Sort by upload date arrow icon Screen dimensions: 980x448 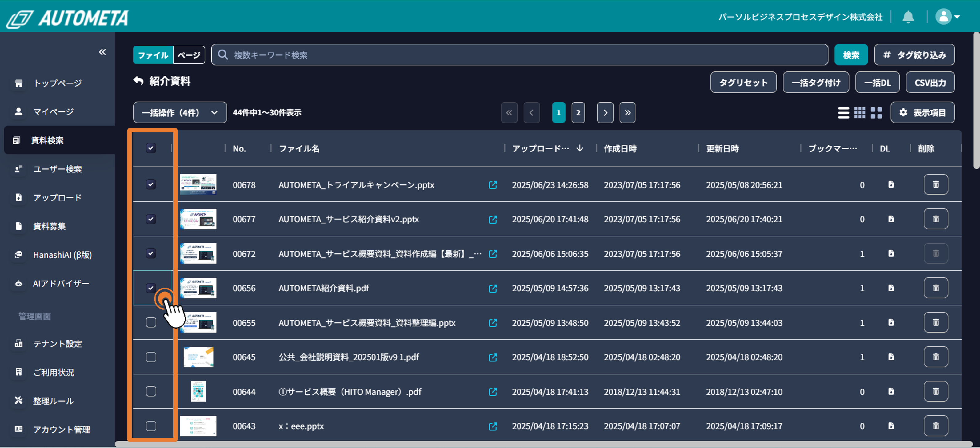[580, 148]
